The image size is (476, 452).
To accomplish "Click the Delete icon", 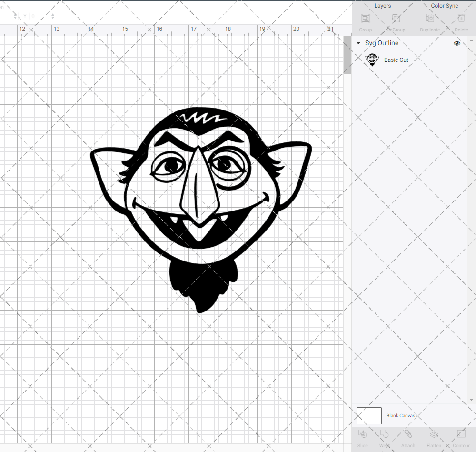I will 461,21.
